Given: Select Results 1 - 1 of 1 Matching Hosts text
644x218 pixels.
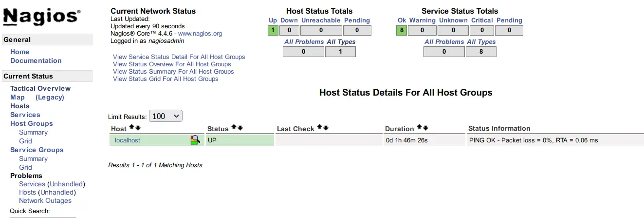Looking at the screenshot, I should point(155,165).
